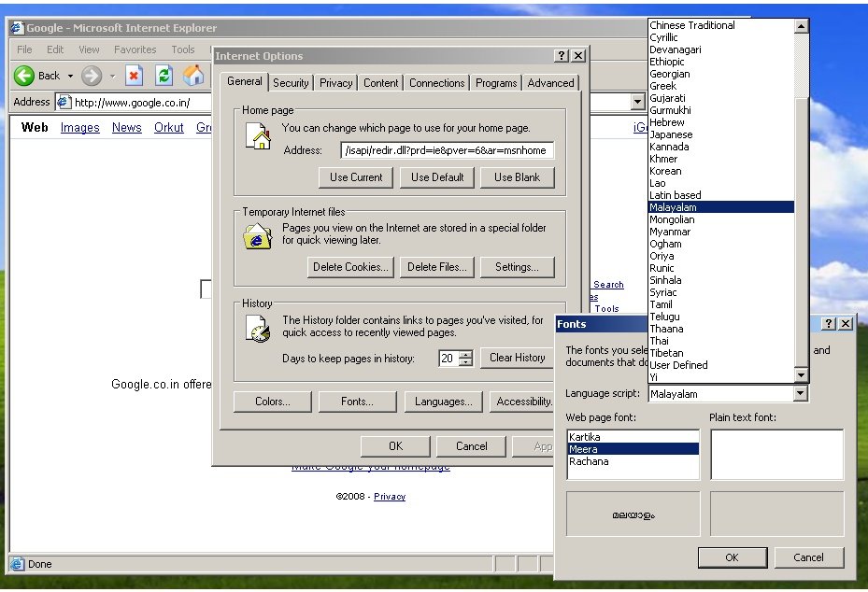Open Temporary Internet files Settings
Screen dimensions: 868x592
pyautogui.click(x=517, y=267)
